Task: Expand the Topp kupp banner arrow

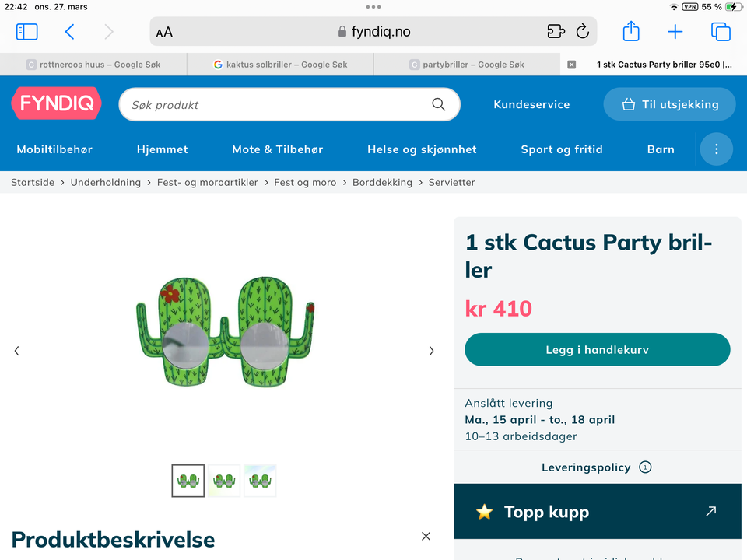Action: 710,512
